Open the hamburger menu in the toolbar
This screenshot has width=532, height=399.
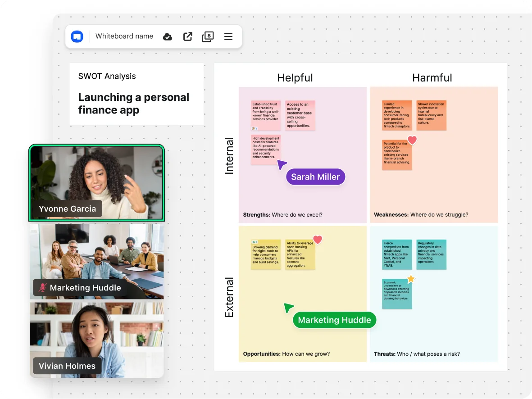click(228, 36)
